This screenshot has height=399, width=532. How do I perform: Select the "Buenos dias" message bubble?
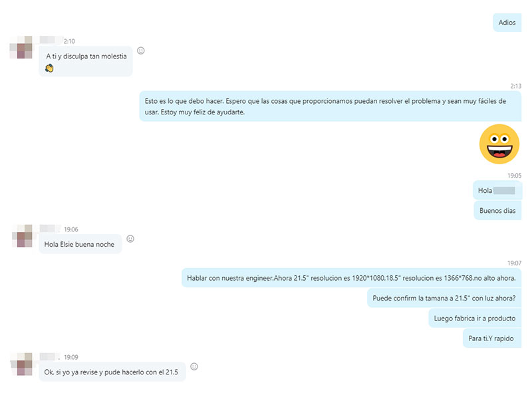point(497,211)
